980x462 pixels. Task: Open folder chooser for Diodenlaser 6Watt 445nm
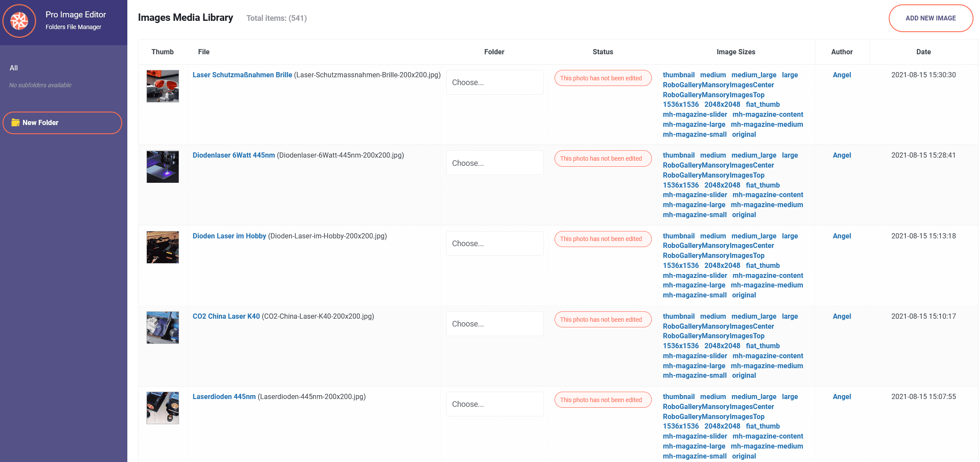coord(495,163)
